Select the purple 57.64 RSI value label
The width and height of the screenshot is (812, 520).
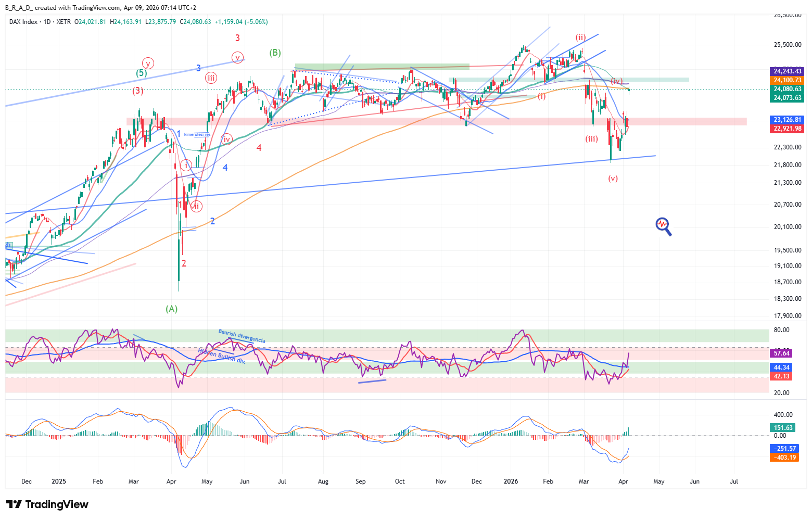tap(782, 353)
